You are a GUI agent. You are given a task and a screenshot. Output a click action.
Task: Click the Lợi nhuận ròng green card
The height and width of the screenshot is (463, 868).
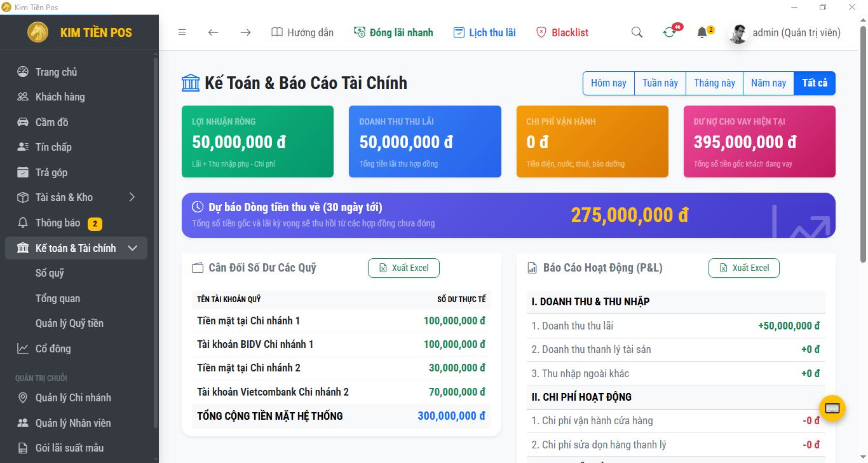pyautogui.click(x=257, y=141)
